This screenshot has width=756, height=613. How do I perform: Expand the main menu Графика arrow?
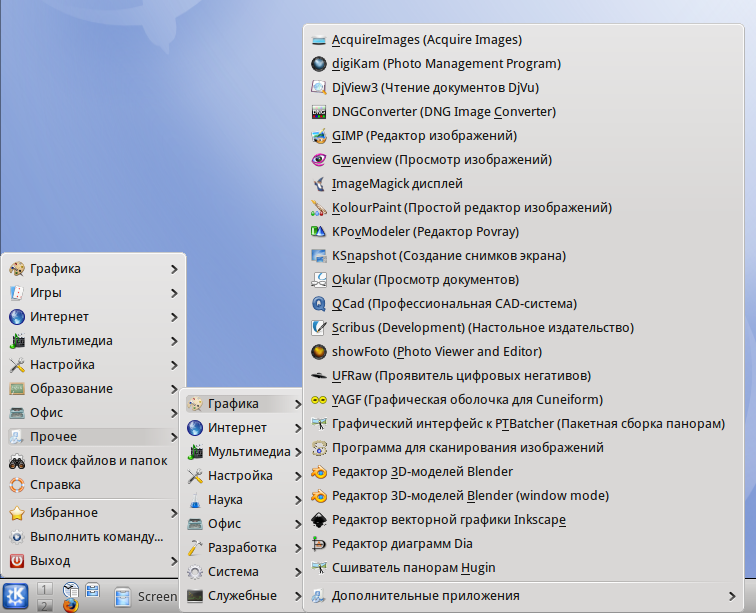(x=174, y=269)
